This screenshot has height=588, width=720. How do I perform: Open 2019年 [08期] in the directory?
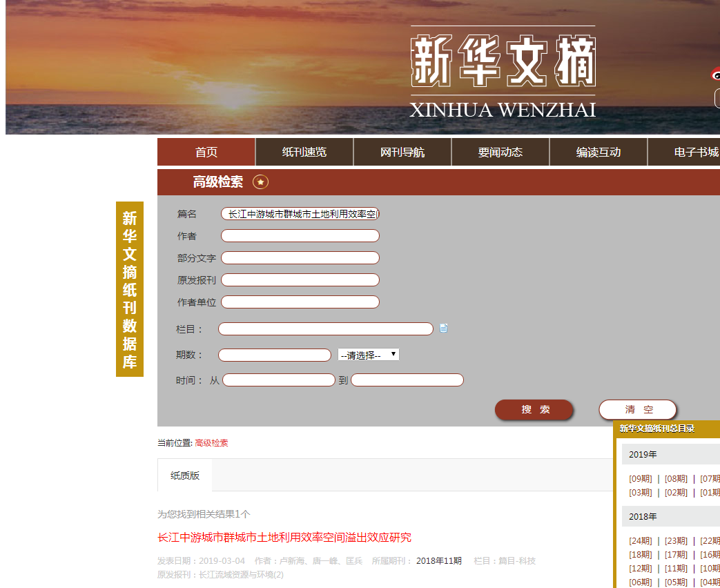[676, 479]
